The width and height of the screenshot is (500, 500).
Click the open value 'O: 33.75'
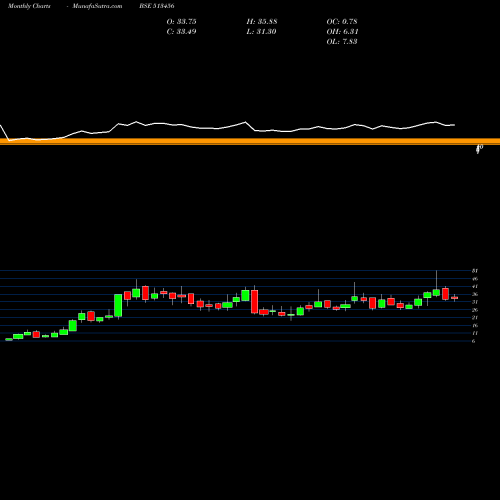[x=181, y=21]
